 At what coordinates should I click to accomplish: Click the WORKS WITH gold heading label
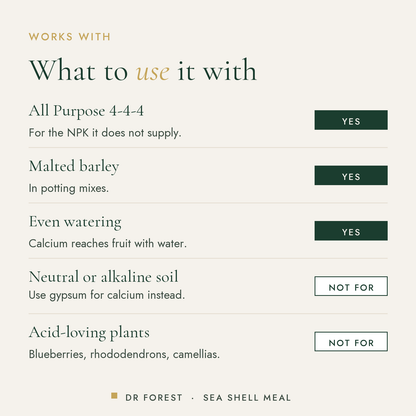69,37
